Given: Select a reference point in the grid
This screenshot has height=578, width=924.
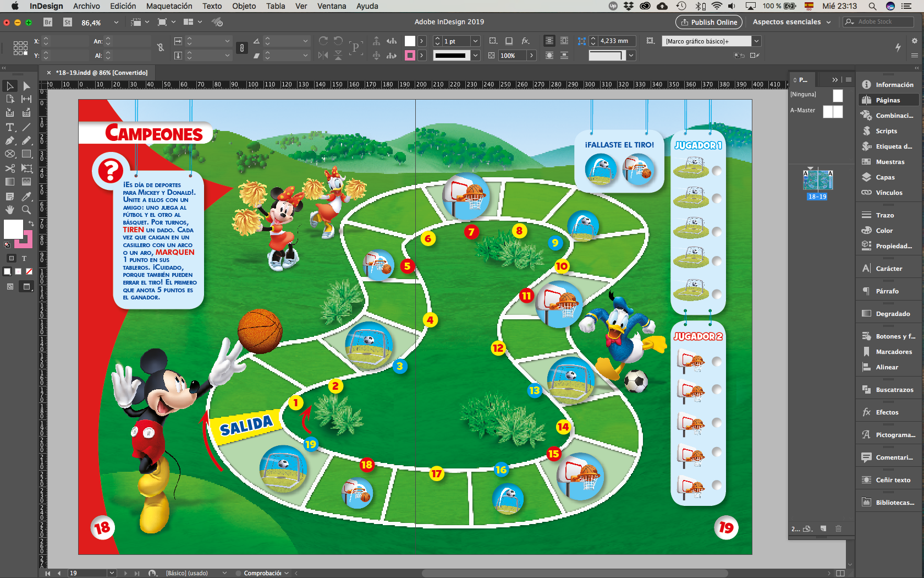Looking at the screenshot, I should pos(20,48).
